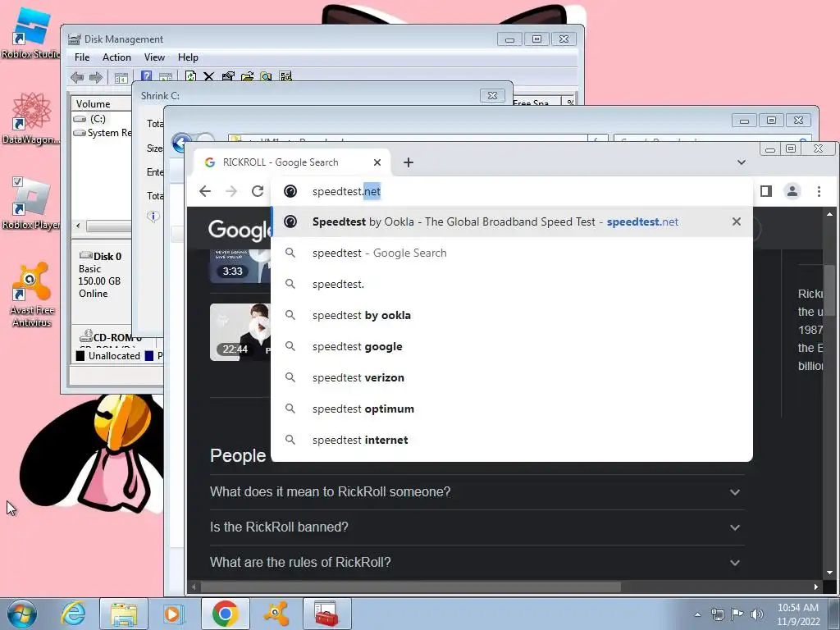Click the red toolbox taskbar icon
The image size is (840, 630).
[326, 614]
